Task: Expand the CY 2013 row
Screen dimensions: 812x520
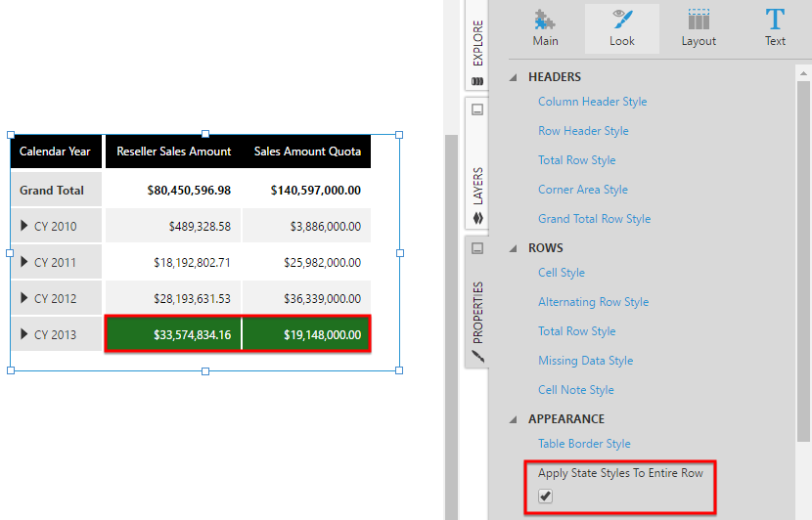Action: coord(23,334)
